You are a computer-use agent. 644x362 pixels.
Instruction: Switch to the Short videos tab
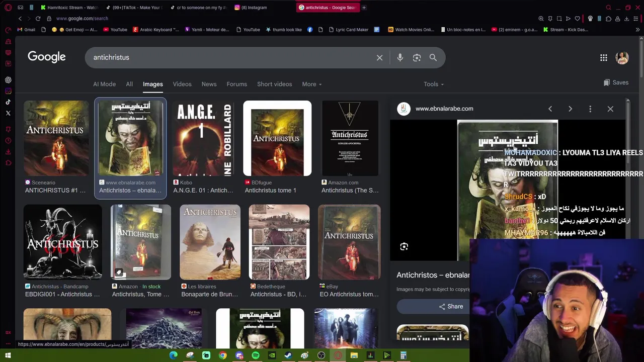point(275,84)
